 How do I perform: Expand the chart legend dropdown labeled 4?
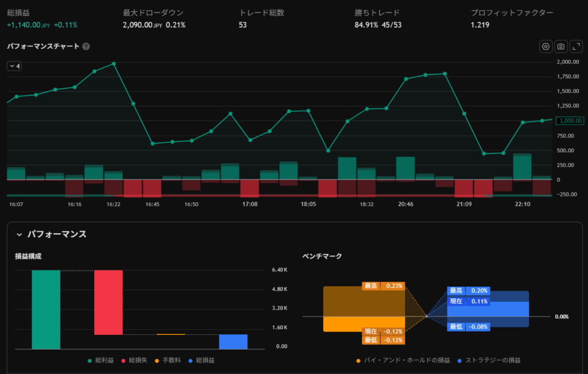point(14,66)
